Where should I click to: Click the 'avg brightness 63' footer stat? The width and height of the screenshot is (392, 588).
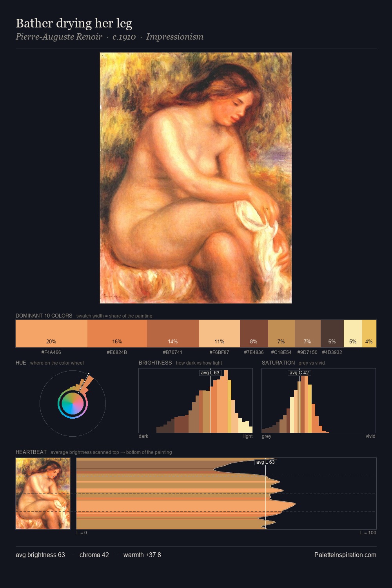tap(40, 555)
